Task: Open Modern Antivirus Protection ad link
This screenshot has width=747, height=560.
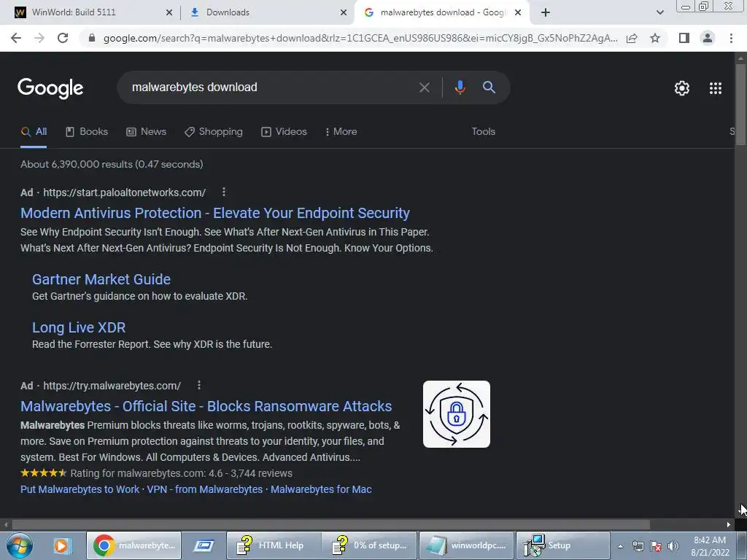Action: (x=215, y=213)
